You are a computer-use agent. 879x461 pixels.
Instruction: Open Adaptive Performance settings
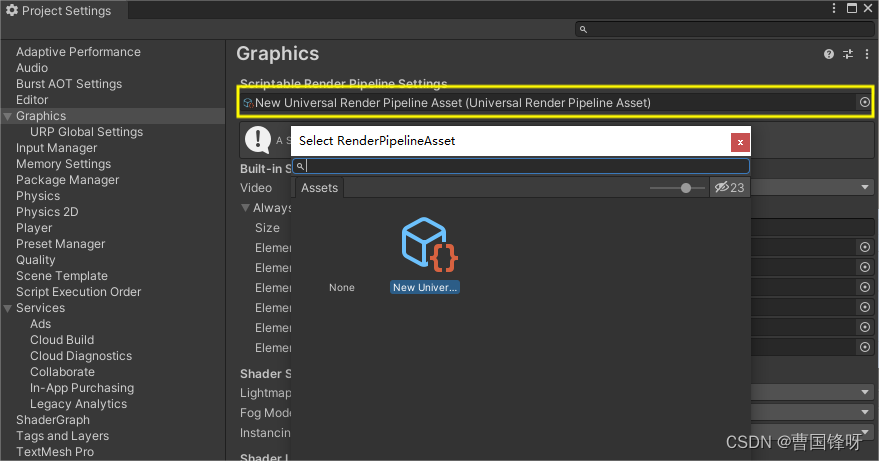(x=78, y=52)
